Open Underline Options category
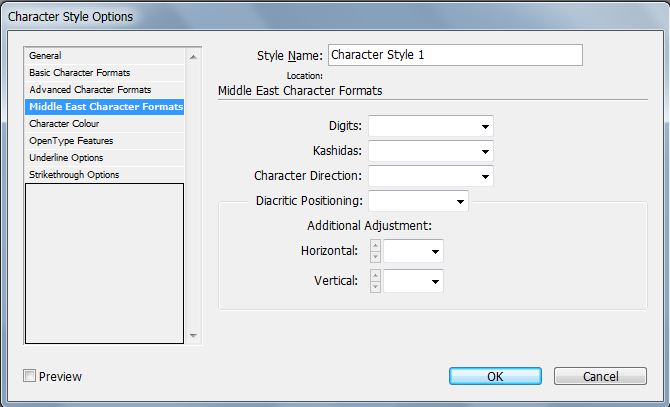This screenshot has height=407, width=670. coord(66,158)
